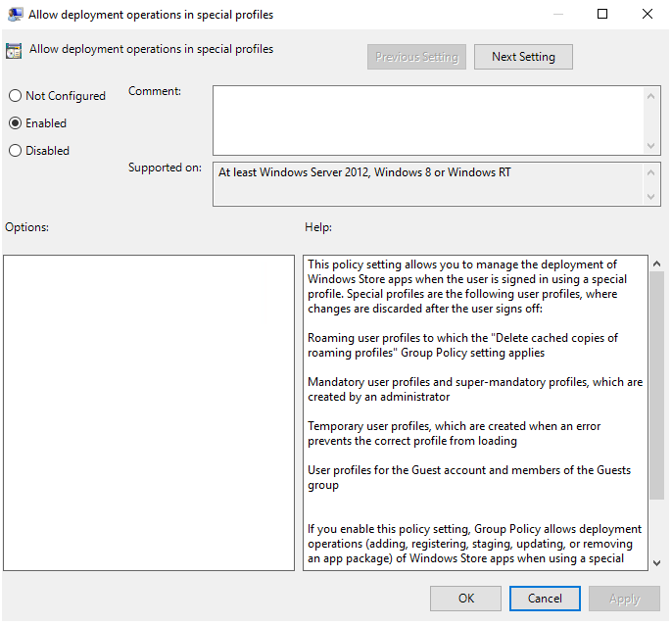Click Supported on box up arrow

pos(652,171)
